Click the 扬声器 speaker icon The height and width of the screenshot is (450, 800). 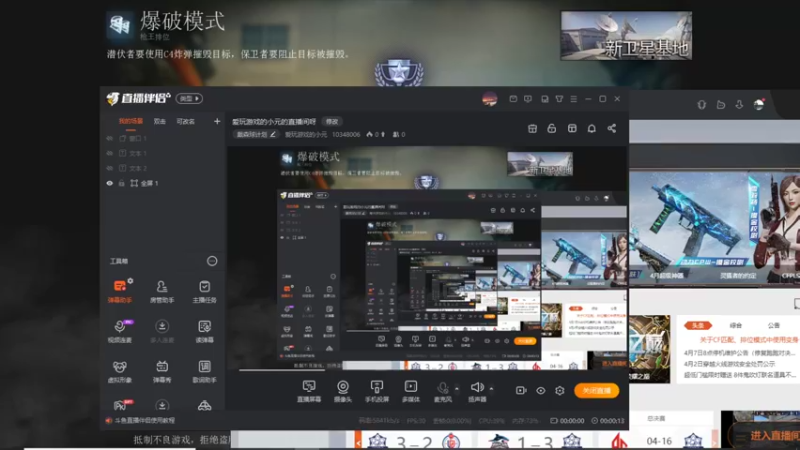[477, 387]
